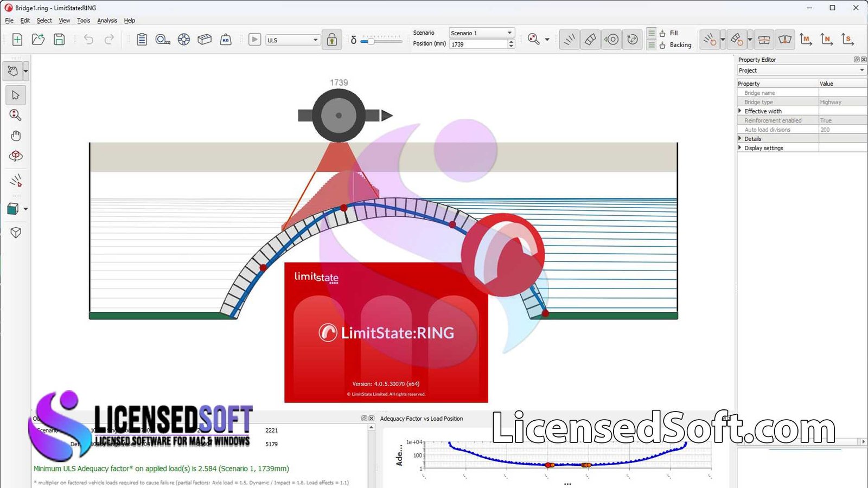Expand the Effective width property

pyautogui.click(x=740, y=111)
